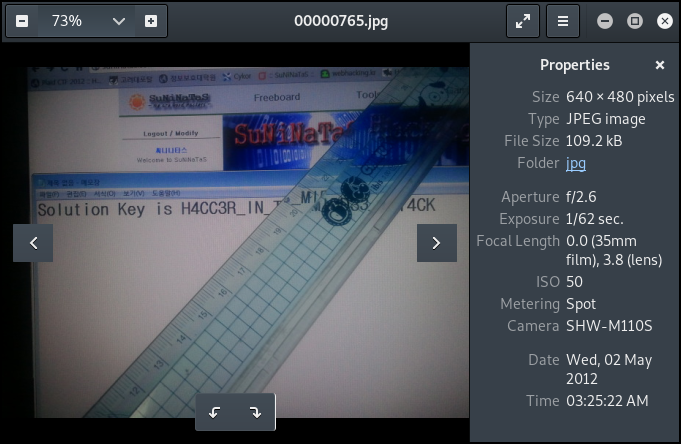Click the Properties panel heading
Image resolution: width=681 pixels, height=444 pixels.
click(x=575, y=65)
